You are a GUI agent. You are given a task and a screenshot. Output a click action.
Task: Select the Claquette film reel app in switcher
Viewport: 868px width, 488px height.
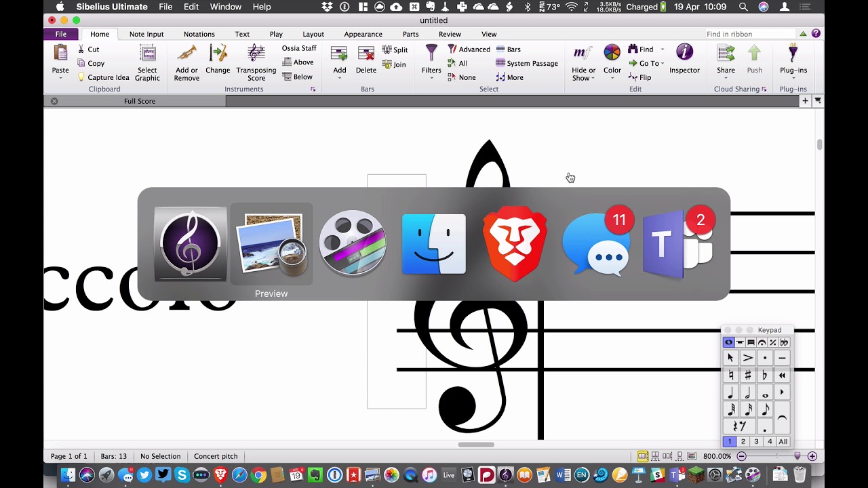[353, 244]
